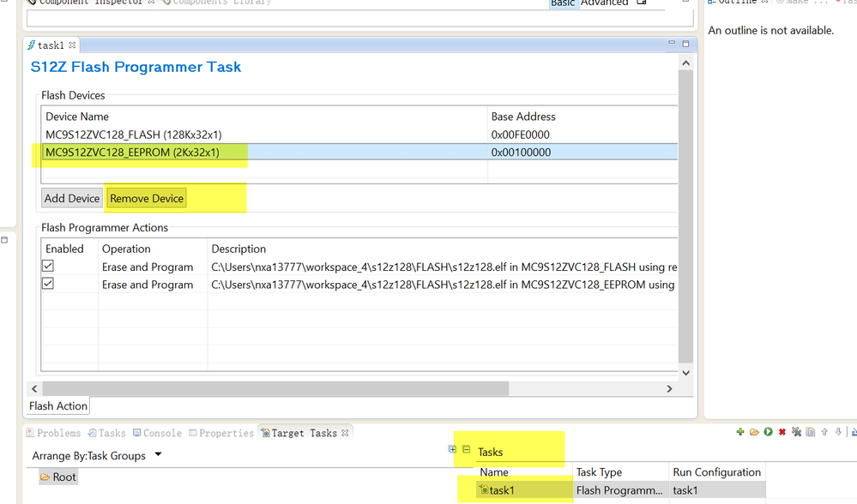Click the S12Z Flash Programmer Task heading

click(136, 67)
